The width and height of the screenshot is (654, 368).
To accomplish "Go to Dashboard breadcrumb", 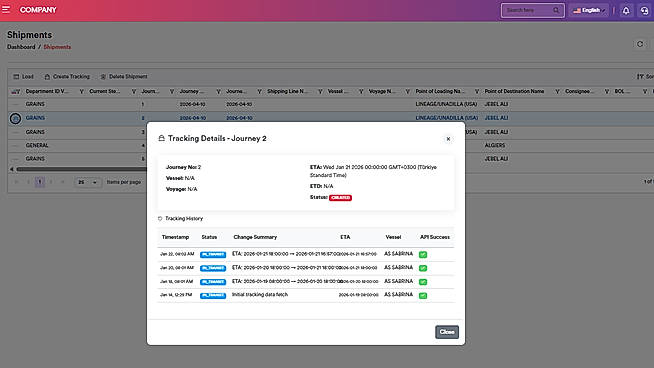I will tap(21, 47).
